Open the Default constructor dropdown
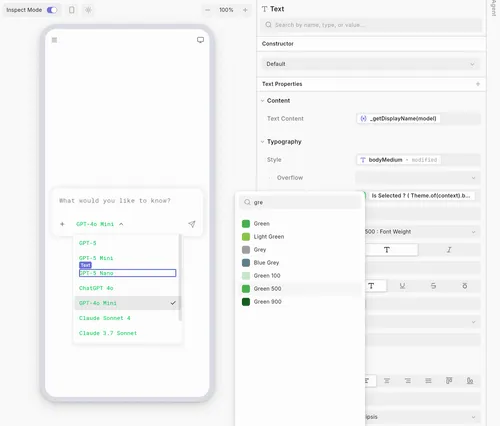Image resolution: width=500 pixels, height=426 pixels. 371,64
